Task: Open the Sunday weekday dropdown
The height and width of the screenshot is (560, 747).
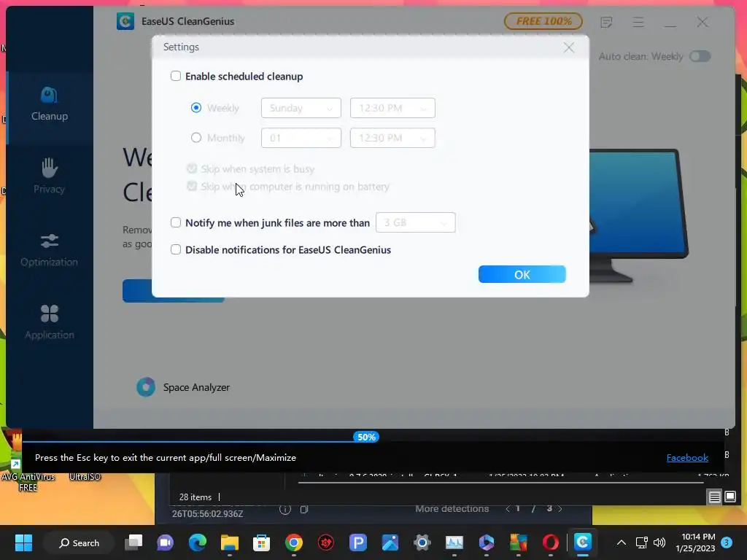Action: [301, 108]
